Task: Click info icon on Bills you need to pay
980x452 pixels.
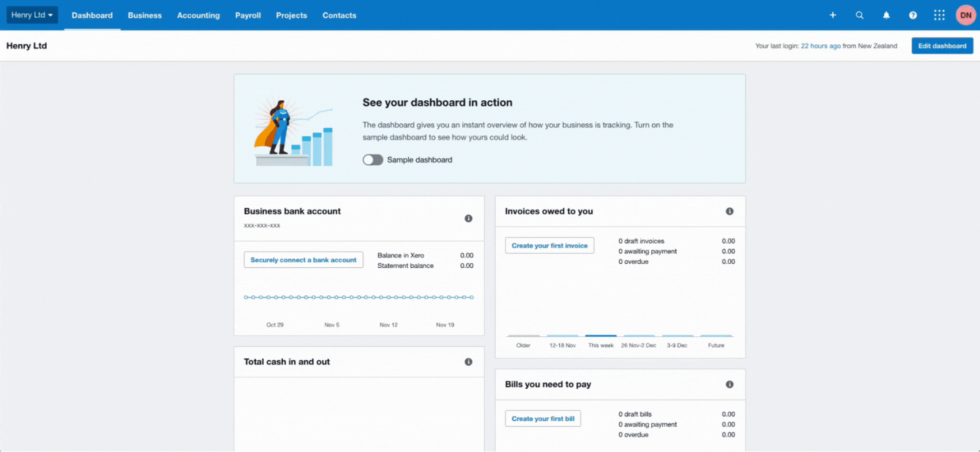Action: [x=730, y=384]
